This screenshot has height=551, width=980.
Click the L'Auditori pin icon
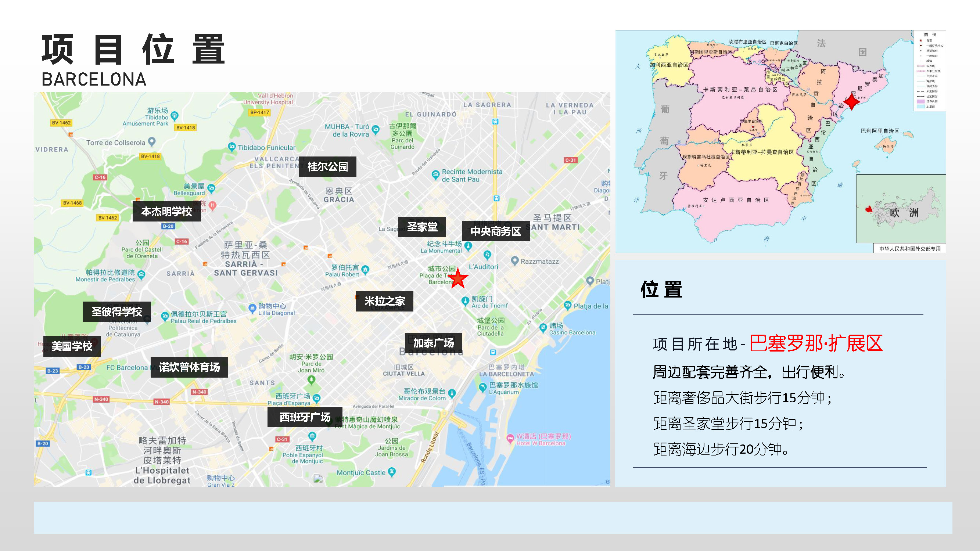click(487, 255)
